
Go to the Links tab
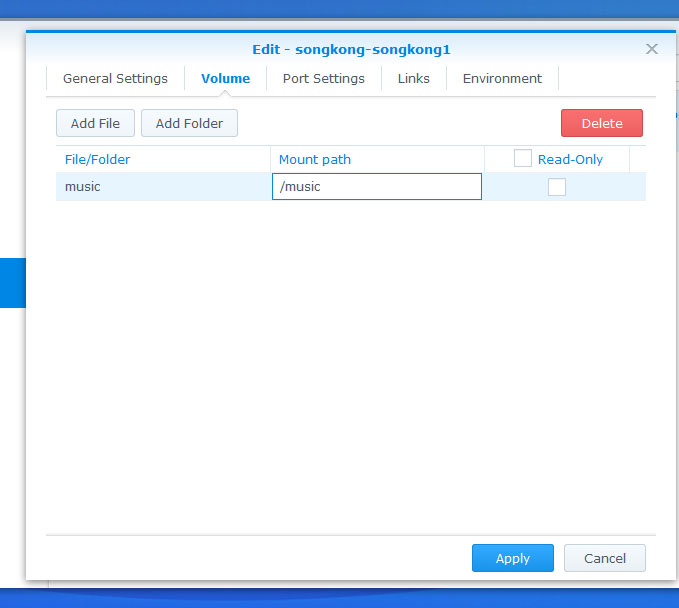coord(414,78)
